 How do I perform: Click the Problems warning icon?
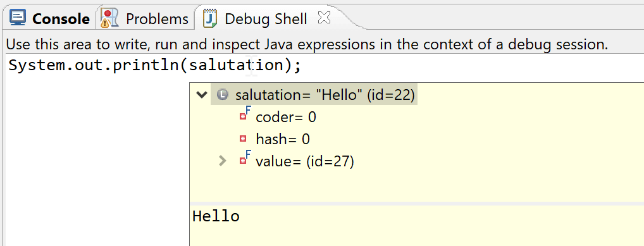coord(109,18)
